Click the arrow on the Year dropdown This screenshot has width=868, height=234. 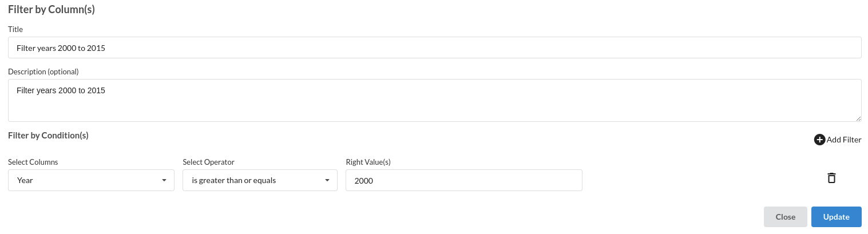(164, 180)
